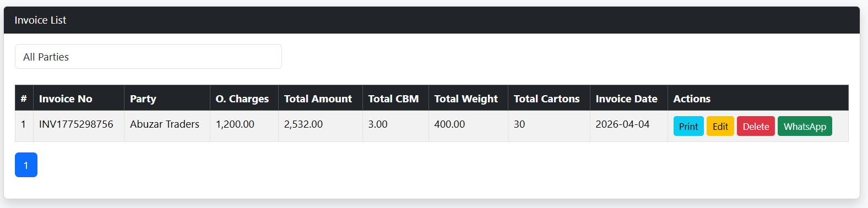Select the Actions column header
This screenshot has height=208, width=868.
[x=692, y=99]
